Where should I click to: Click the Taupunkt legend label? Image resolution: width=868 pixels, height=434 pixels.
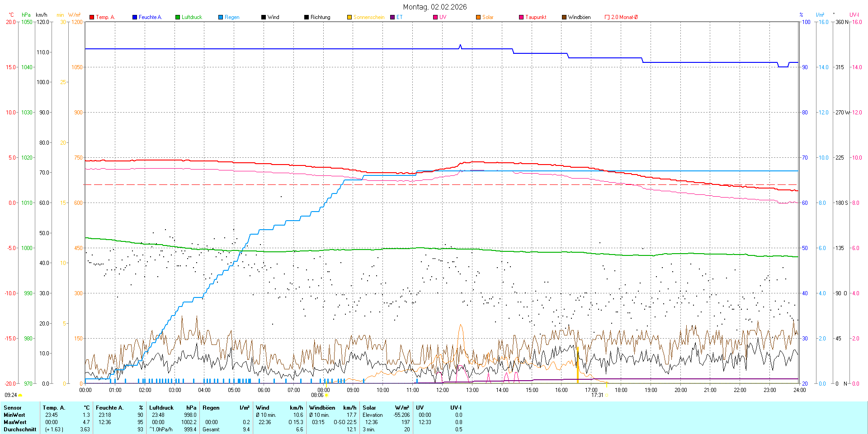(536, 17)
